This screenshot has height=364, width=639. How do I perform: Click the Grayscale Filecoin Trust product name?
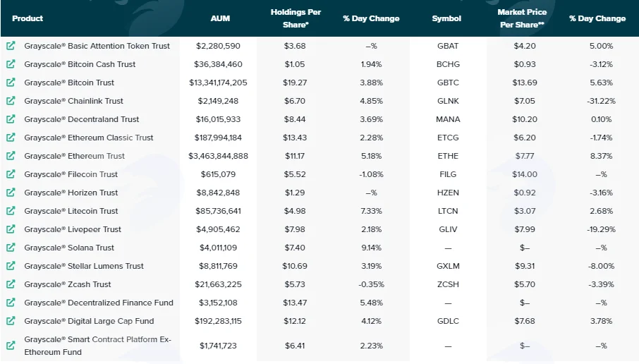coord(71,174)
